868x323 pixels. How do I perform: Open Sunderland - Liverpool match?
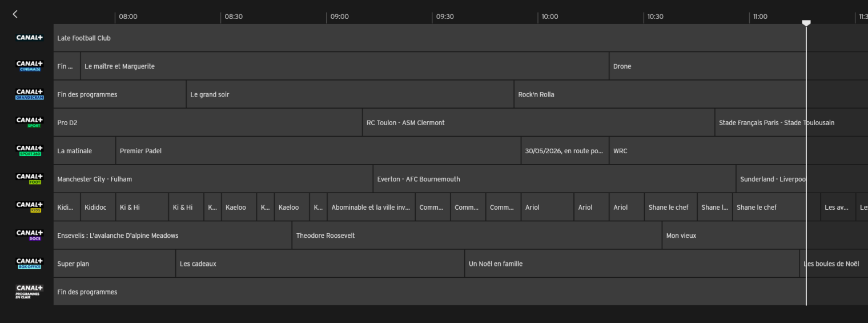coord(802,179)
